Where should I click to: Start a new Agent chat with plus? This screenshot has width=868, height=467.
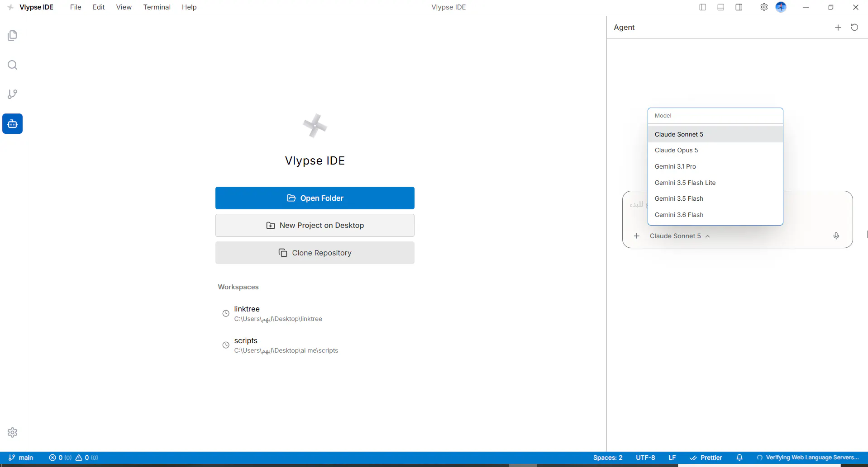[838, 28]
